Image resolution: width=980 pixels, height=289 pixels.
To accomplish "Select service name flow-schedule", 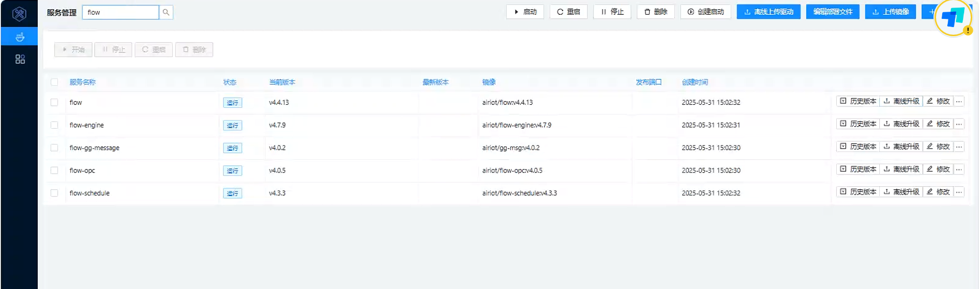I will click(x=90, y=194).
